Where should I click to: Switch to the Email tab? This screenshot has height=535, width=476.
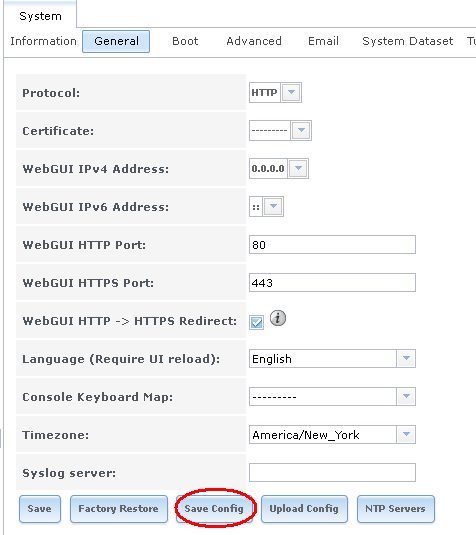323,41
